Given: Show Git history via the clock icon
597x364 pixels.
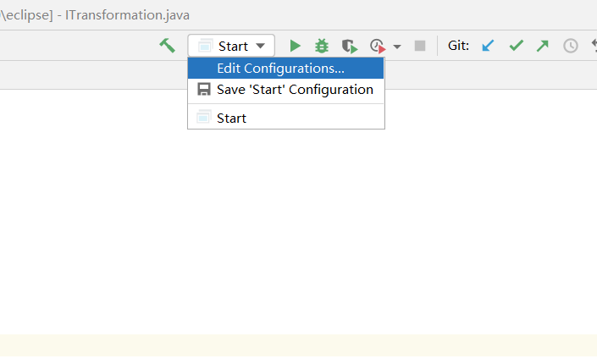Looking at the screenshot, I should coord(571,46).
